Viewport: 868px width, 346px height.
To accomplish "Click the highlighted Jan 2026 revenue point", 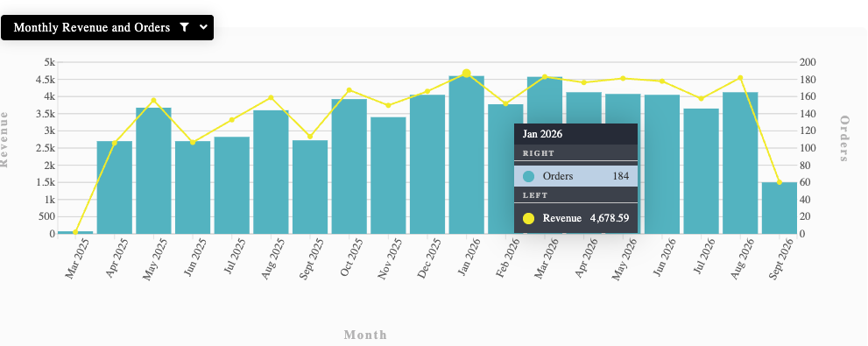I will [x=467, y=73].
